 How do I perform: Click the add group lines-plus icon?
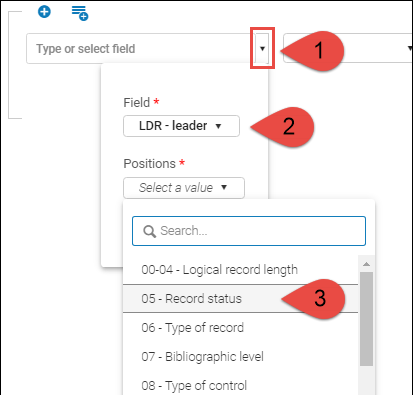(x=80, y=13)
